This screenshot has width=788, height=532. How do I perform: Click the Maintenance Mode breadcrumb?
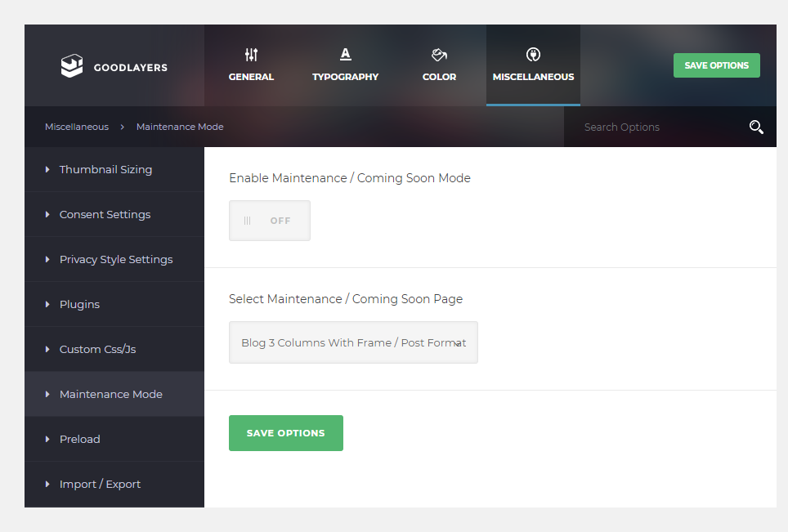point(180,127)
